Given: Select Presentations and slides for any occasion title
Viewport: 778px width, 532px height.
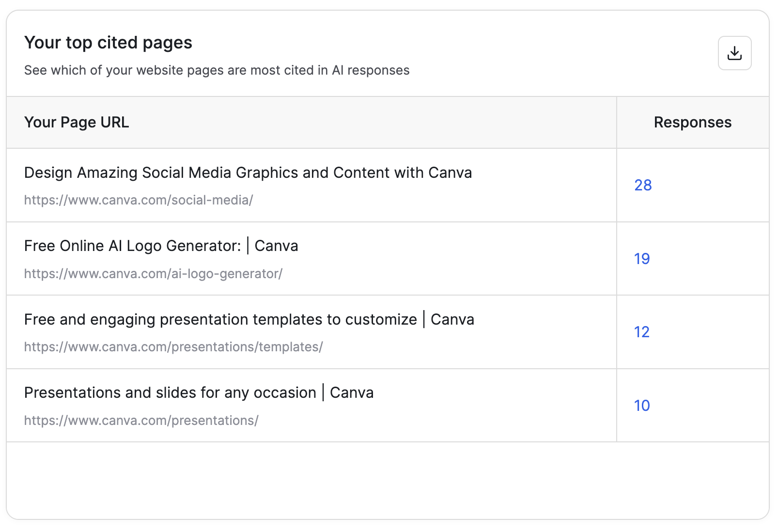Looking at the screenshot, I should 199,392.
